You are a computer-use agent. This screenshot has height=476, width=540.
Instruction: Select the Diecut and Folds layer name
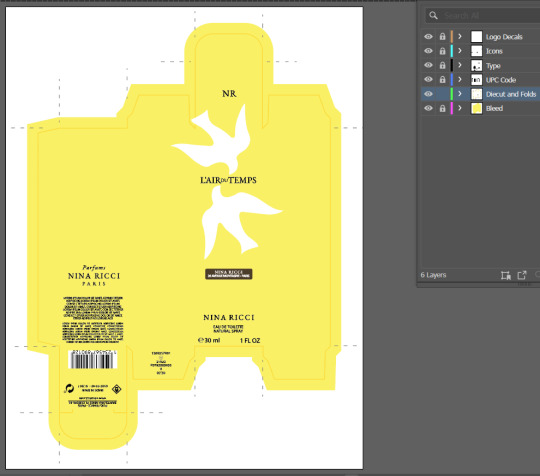click(x=511, y=94)
